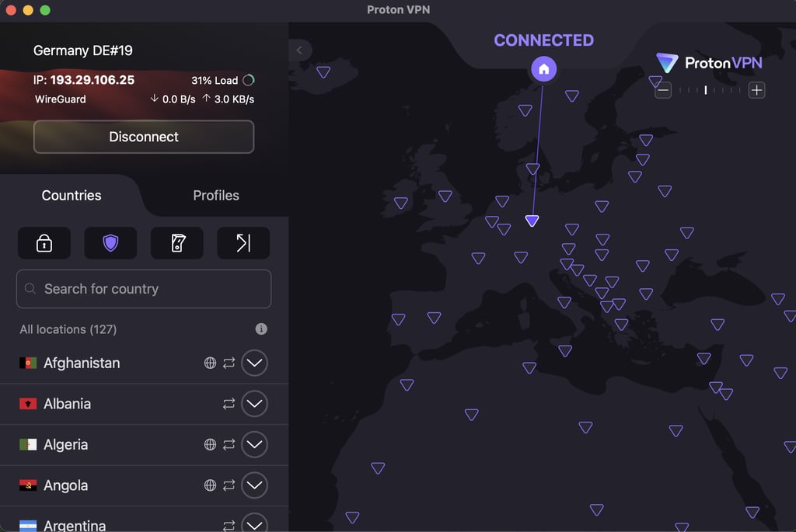796x532 pixels.
Task: Click Angola globe smart routing icon
Action: click(x=210, y=485)
